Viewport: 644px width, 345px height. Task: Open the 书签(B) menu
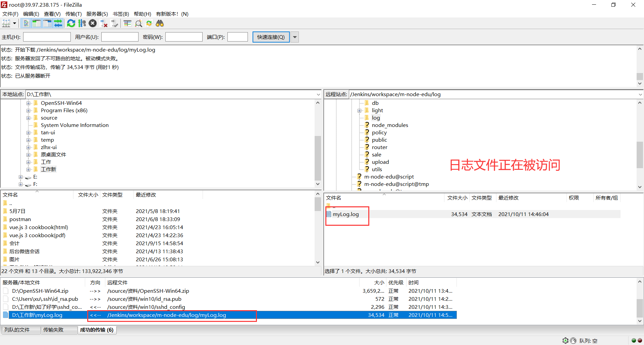[x=121, y=14]
